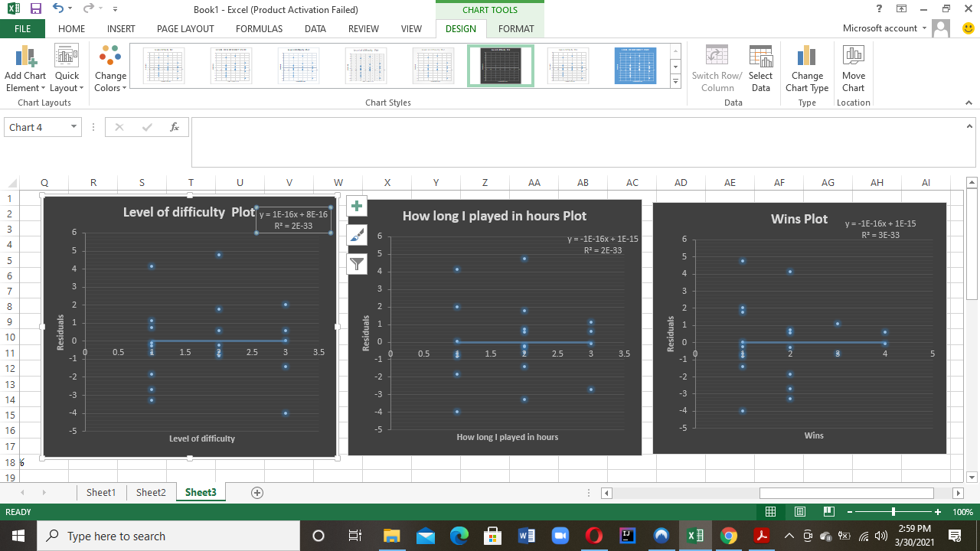Open the Windows Start menu
The width and height of the screenshot is (980, 551).
coord(18,536)
